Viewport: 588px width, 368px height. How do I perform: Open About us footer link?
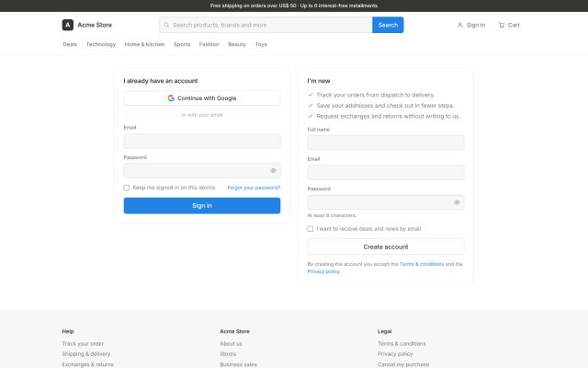coord(231,343)
